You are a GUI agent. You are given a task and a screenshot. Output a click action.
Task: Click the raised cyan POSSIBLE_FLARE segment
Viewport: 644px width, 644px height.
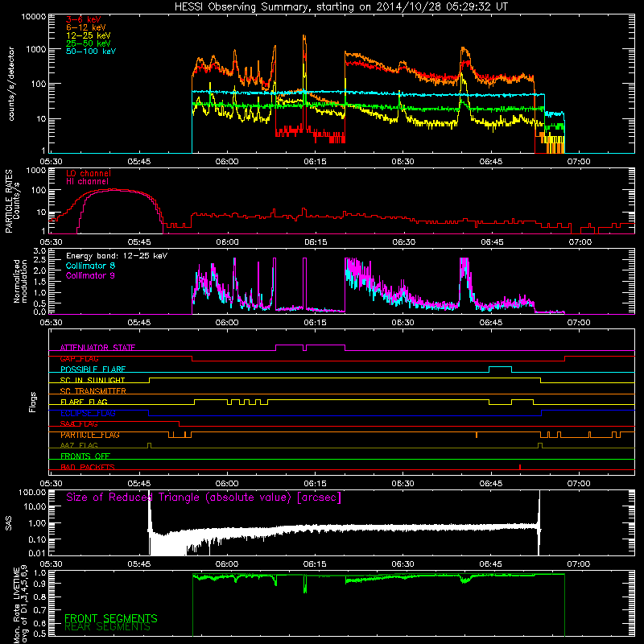coord(500,367)
